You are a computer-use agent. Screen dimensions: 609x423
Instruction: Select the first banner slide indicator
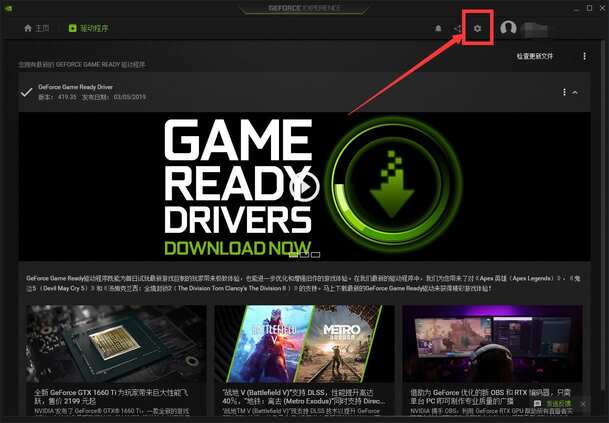coord(292,254)
